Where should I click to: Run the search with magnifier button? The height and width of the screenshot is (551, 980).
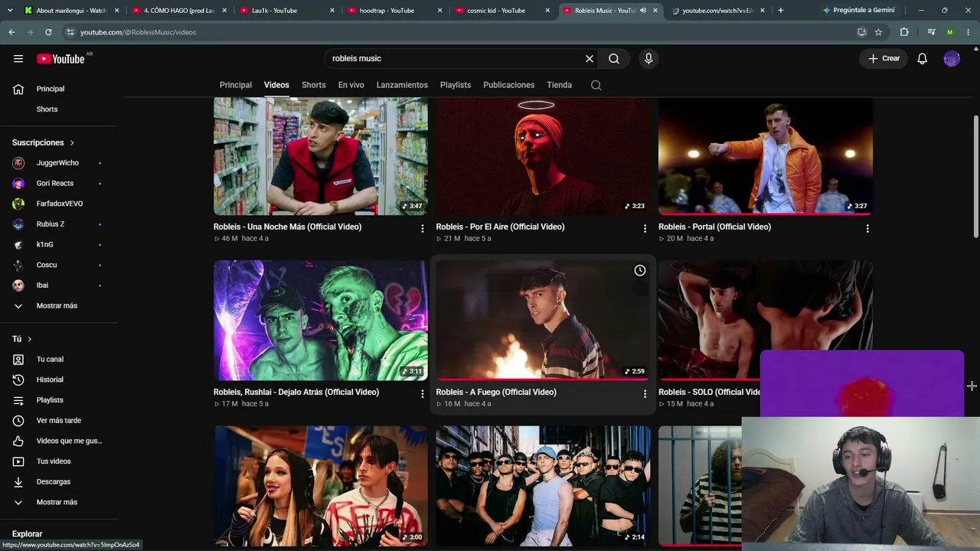[614, 59]
